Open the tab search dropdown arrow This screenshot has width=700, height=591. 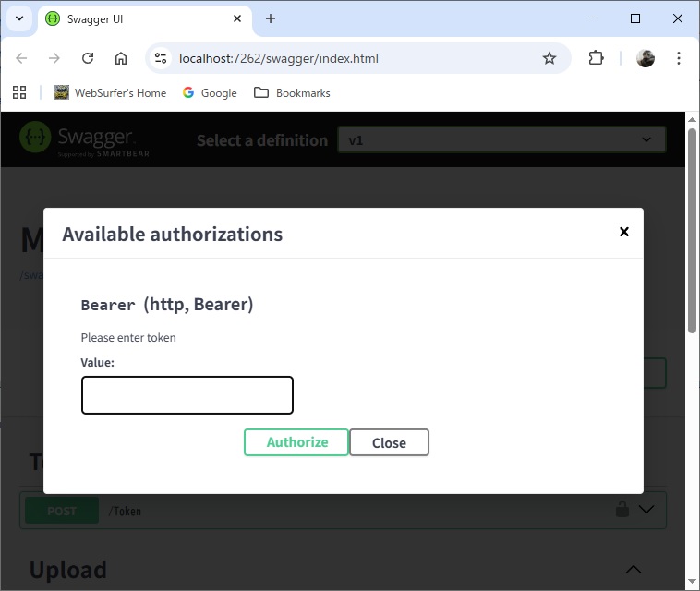19,18
